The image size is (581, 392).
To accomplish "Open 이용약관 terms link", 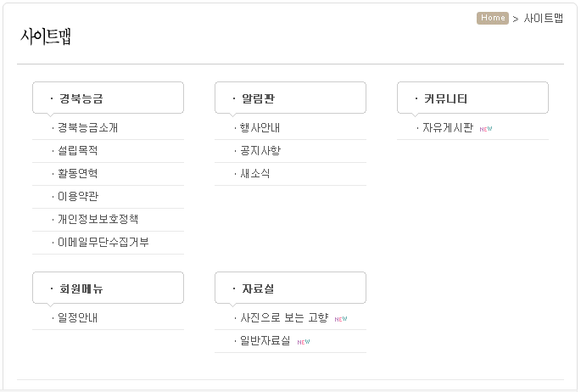I will point(78,197).
